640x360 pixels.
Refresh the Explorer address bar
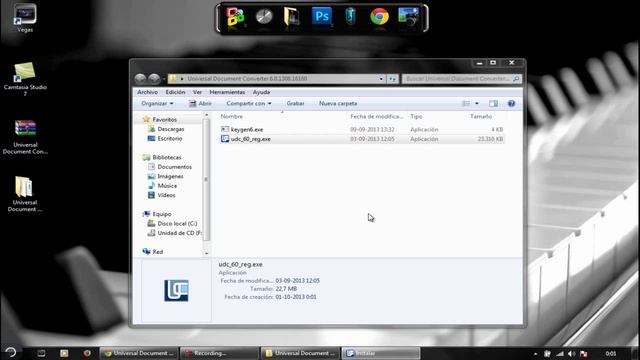392,79
